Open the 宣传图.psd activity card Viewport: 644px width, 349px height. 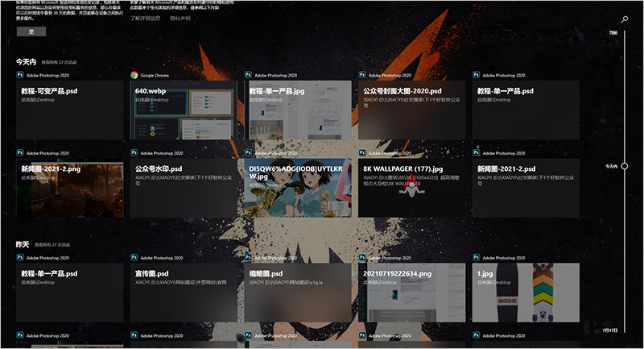point(184,293)
